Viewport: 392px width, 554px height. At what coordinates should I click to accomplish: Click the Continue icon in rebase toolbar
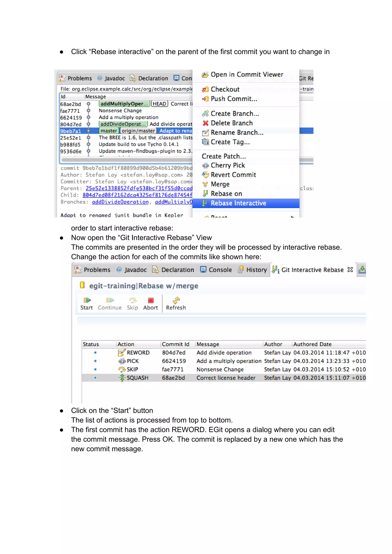[x=110, y=300]
